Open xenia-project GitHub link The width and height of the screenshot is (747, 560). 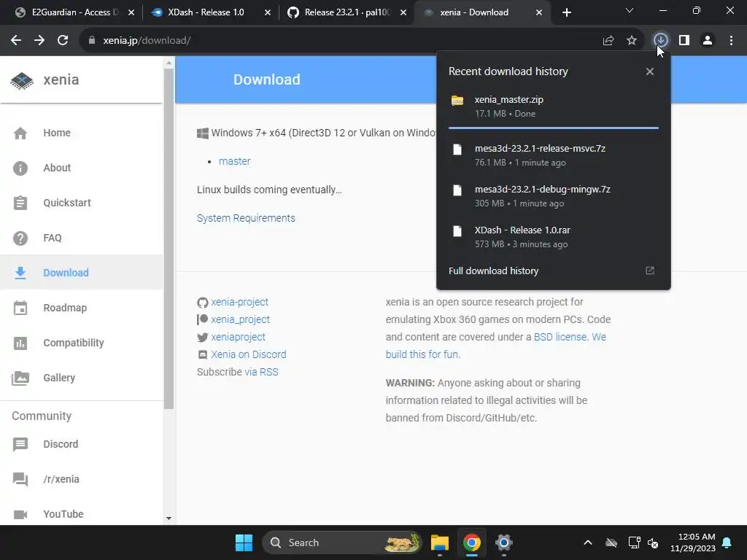239,302
